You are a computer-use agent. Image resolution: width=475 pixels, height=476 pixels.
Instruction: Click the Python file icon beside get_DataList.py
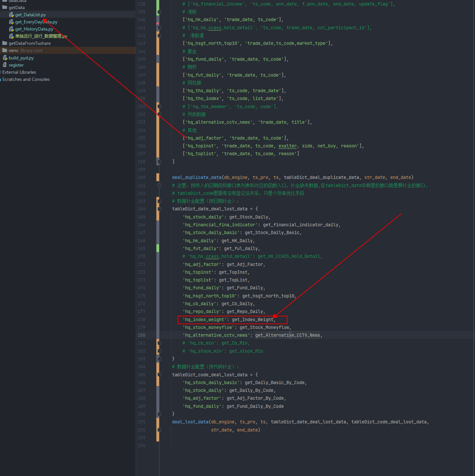[x=11, y=15]
